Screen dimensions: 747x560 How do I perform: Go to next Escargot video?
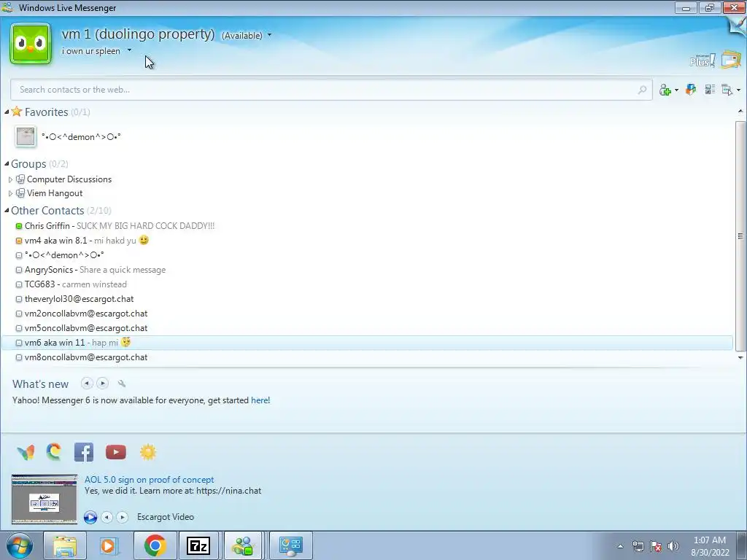[123, 517]
